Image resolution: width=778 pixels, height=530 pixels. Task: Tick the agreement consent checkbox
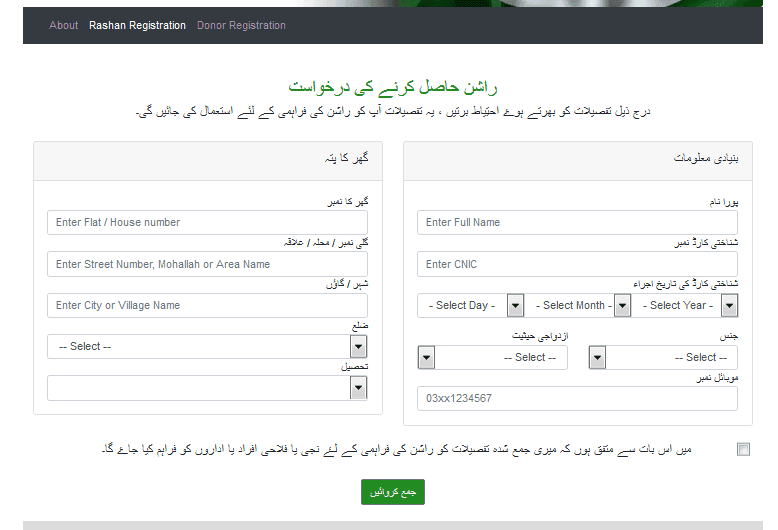(743, 450)
